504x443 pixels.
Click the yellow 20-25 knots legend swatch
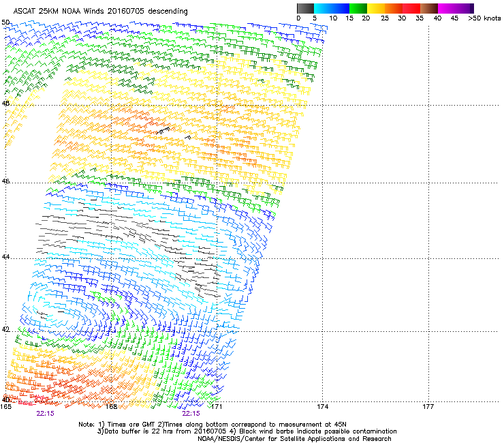pyautogui.click(x=376, y=8)
